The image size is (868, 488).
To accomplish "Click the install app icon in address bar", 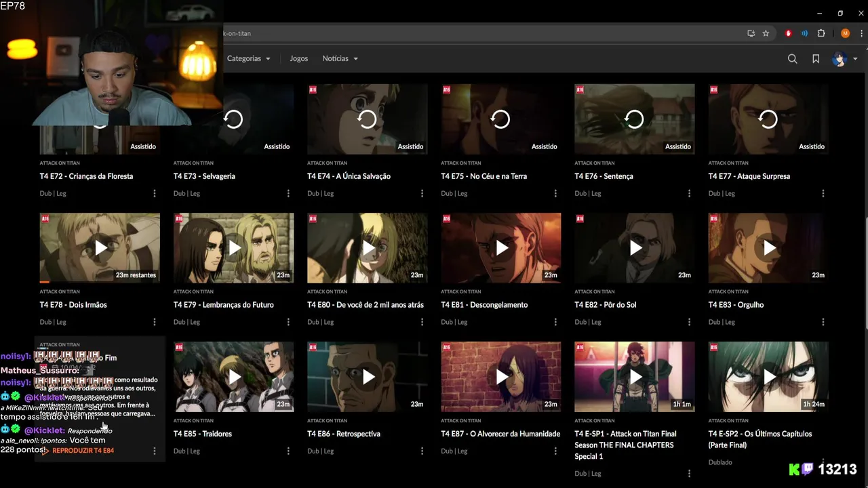I will point(751,33).
